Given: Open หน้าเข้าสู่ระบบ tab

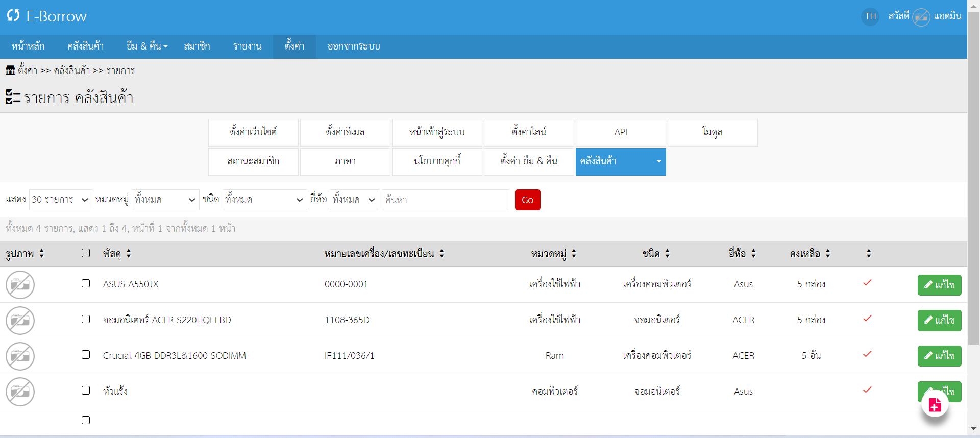Looking at the screenshot, I should click(x=437, y=133).
